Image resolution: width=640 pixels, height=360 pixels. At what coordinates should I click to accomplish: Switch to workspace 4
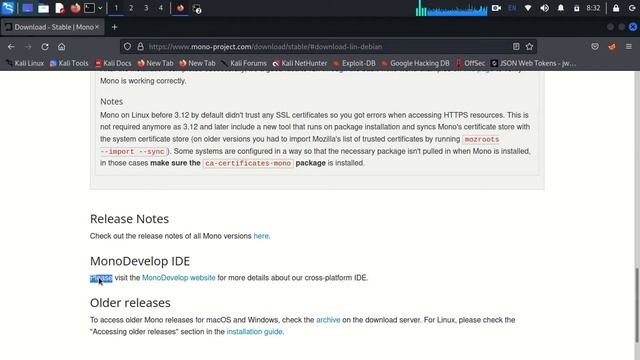click(160, 8)
